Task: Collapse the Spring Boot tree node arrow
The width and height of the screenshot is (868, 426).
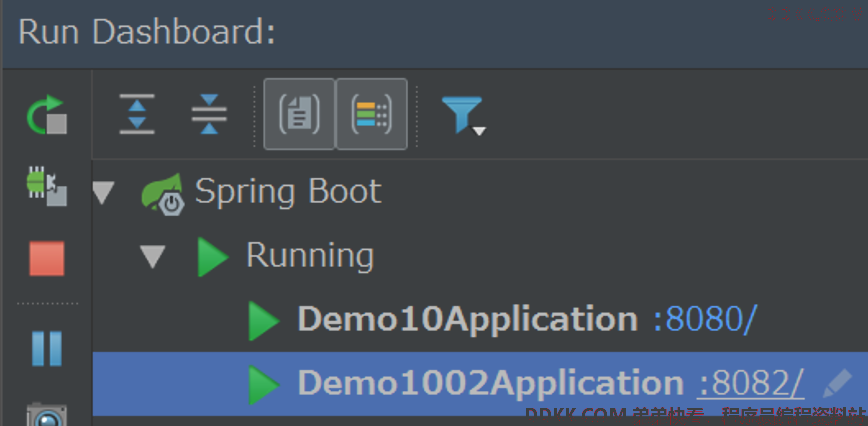Action: click(x=103, y=193)
